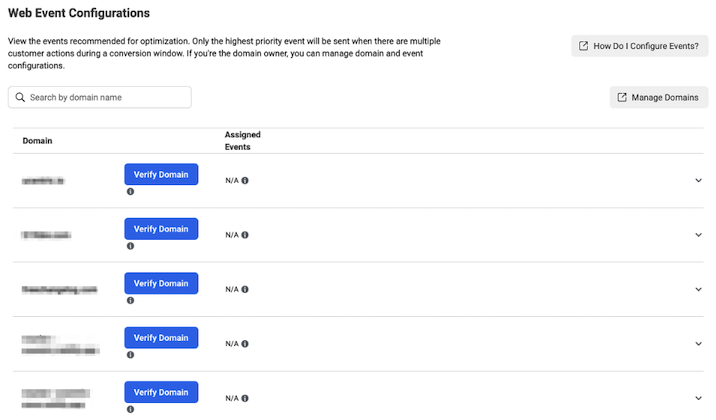Click info icon beside N/A in first row
716x420 pixels.
pyautogui.click(x=245, y=181)
